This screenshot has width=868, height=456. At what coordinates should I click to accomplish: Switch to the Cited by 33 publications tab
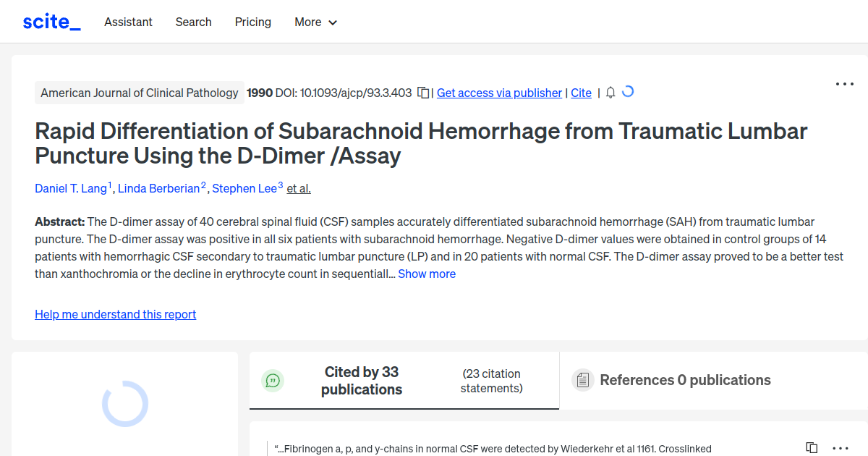tap(362, 380)
